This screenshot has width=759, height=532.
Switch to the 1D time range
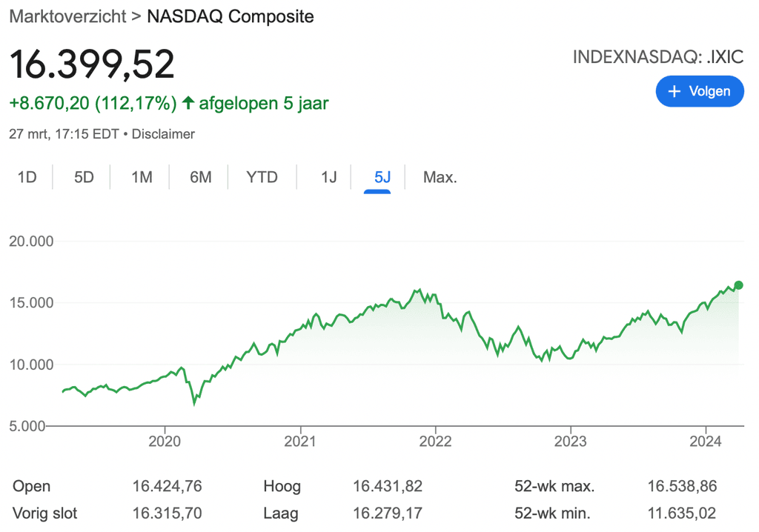[27, 177]
